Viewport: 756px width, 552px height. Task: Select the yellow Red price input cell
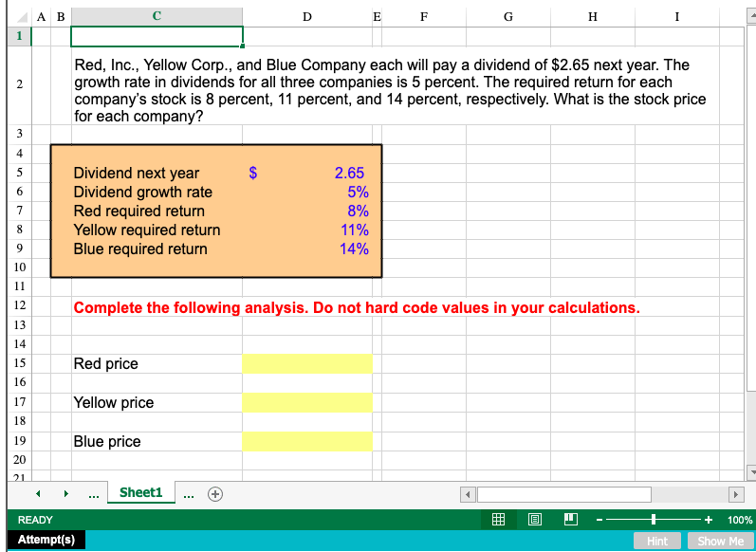pyautogui.click(x=307, y=363)
